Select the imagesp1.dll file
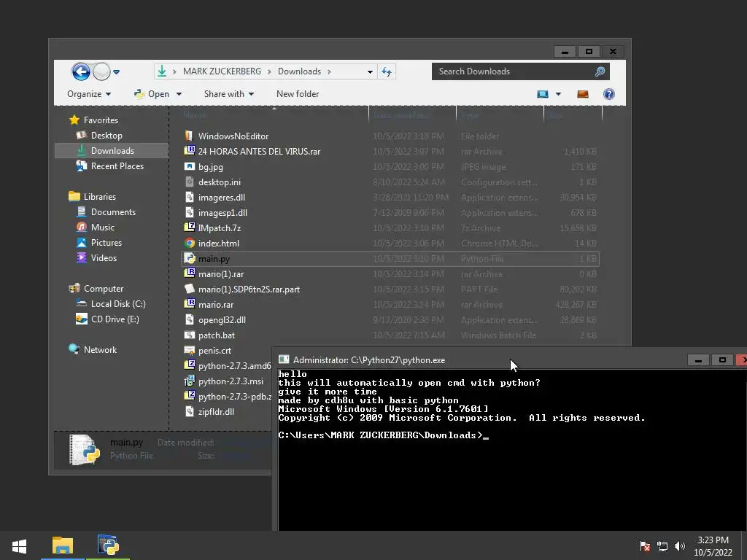 (x=216, y=212)
